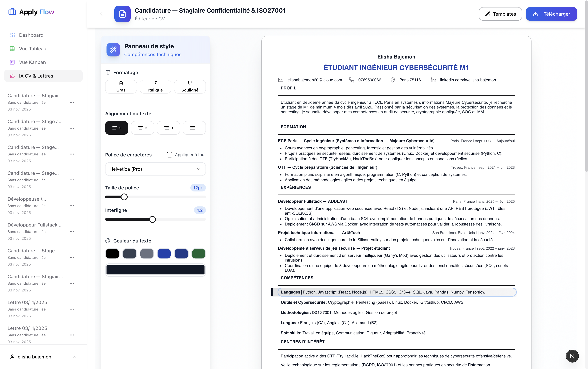Click the Gras bold formatting button
The height and width of the screenshot is (369, 588).
click(121, 86)
